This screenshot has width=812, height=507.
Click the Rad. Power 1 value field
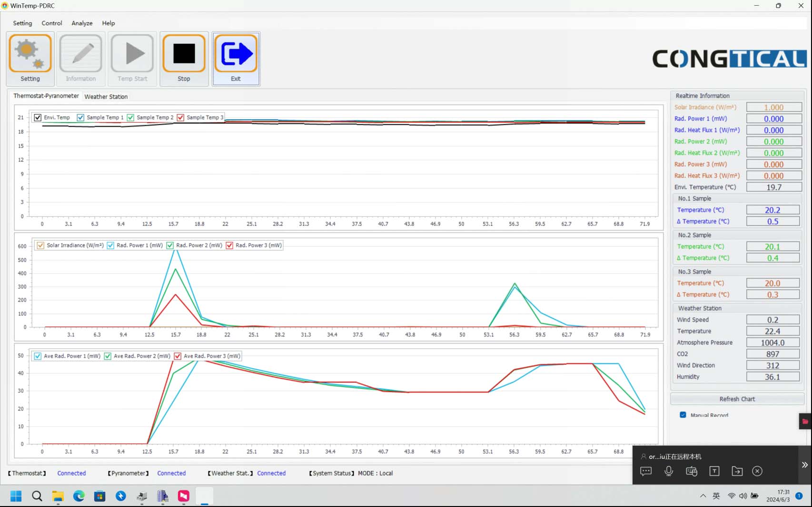774,119
